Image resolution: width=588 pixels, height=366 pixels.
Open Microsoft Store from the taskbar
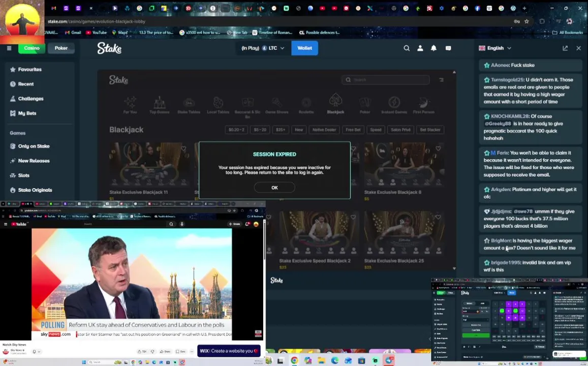pyautogui.click(x=361, y=361)
